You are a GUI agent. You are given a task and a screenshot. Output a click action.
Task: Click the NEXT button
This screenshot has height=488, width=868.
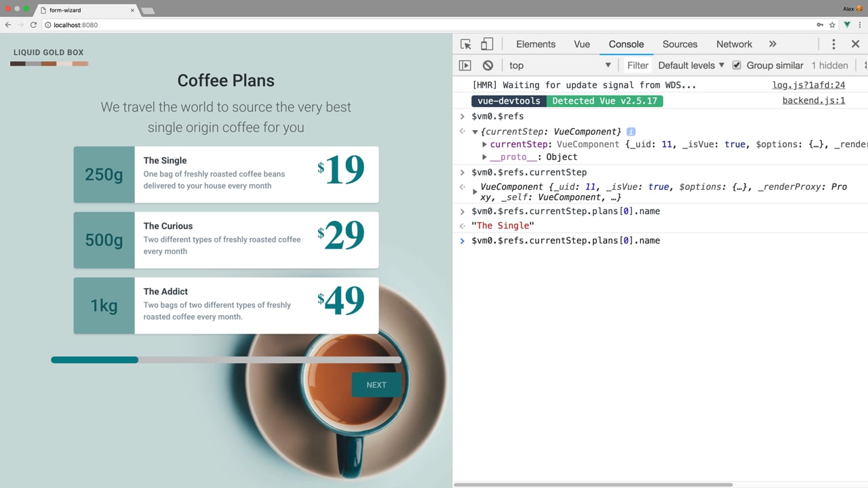(x=376, y=384)
